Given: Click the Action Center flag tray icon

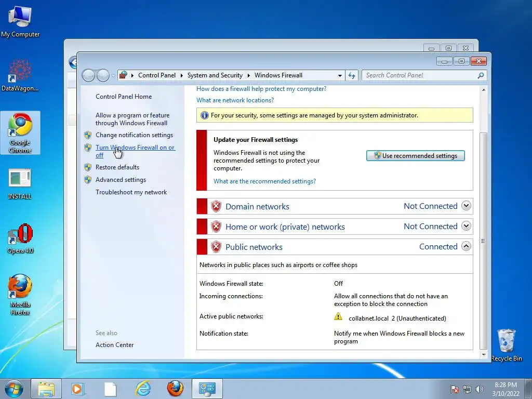Looking at the screenshot, I should (x=455, y=389).
